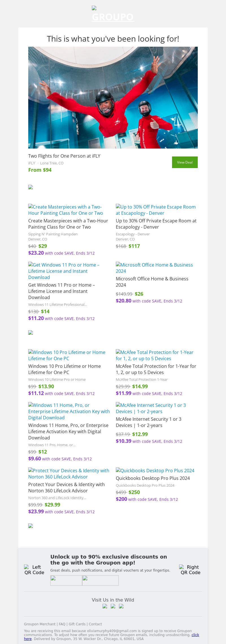Open the McAfee Total Protection 1-Year deal
The image size is (226, 644).
click(x=156, y=369)
